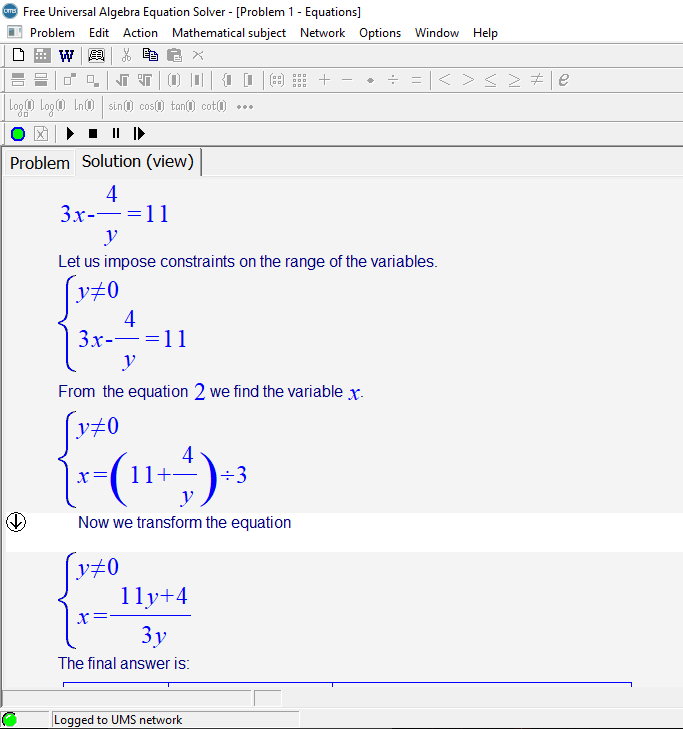Insert division sign ÷ from toolbar

pos(393,80)
